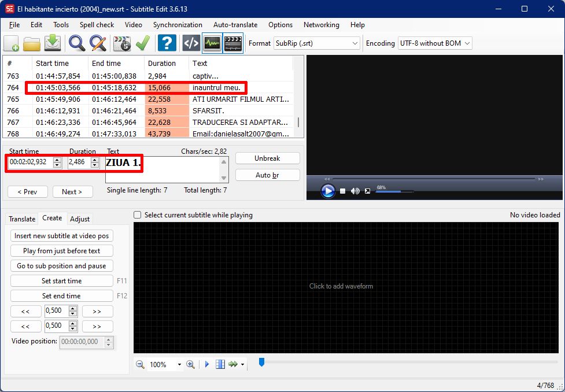Run spell check with the green checkmark
Screen dimensions: 565x392
click(x=143, y=43)
